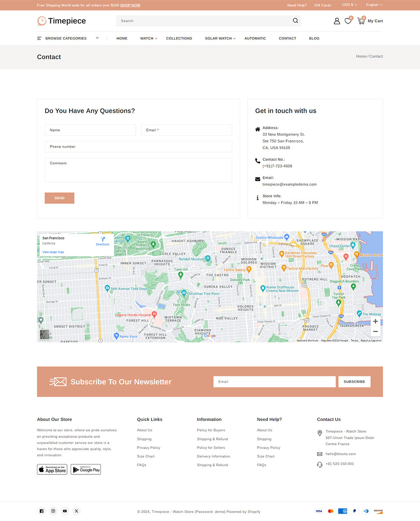Click the search magnifier icon
The width and height of the screenshot is (420, 521).
coord(296,21)
